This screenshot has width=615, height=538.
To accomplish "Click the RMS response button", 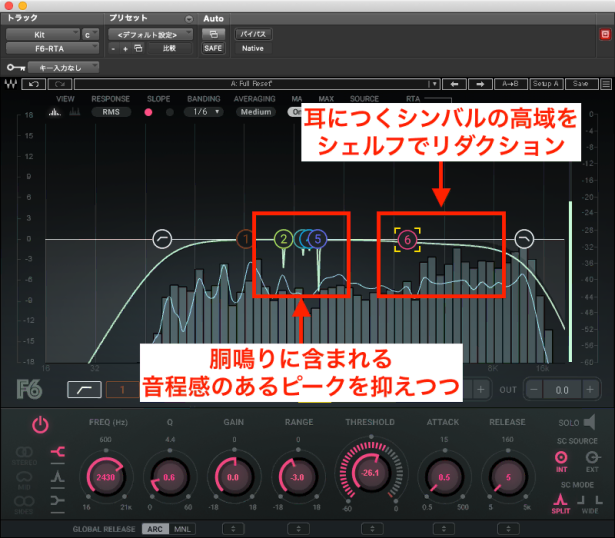I will [111, 112].
